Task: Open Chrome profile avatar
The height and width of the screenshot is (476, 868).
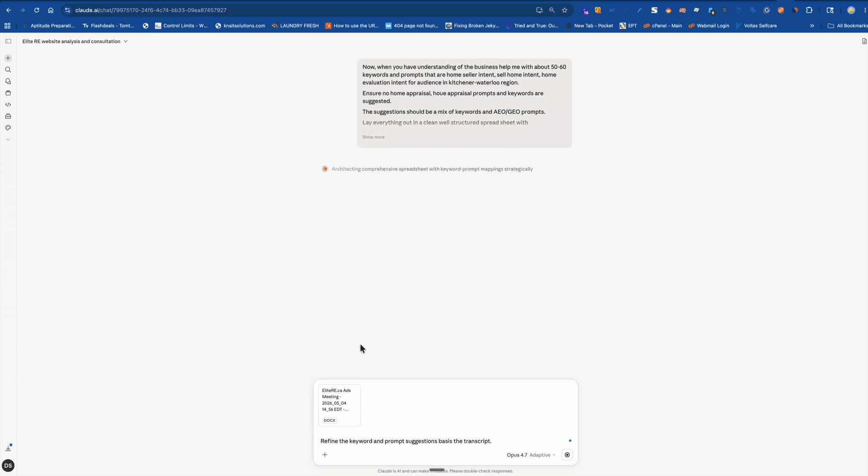Action: [851, 10]
